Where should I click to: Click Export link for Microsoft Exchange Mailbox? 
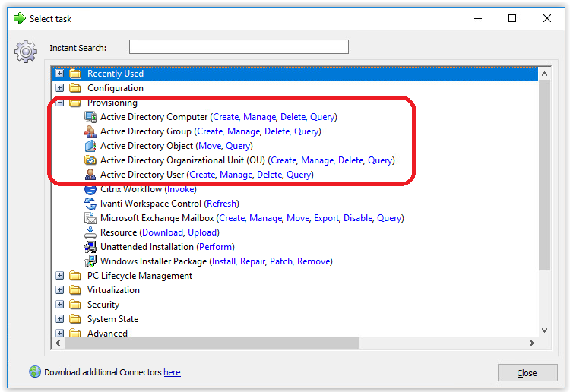pyautogui.click(x=326, y=218)
